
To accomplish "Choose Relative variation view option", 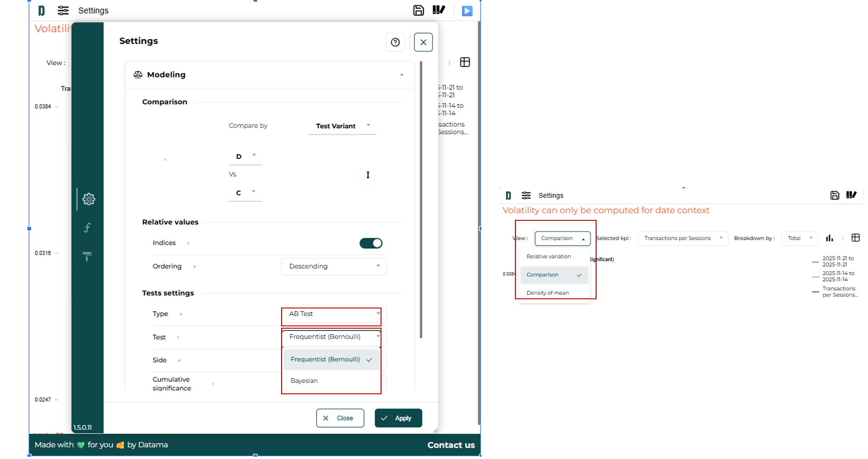I will click(x=549, y=257).
